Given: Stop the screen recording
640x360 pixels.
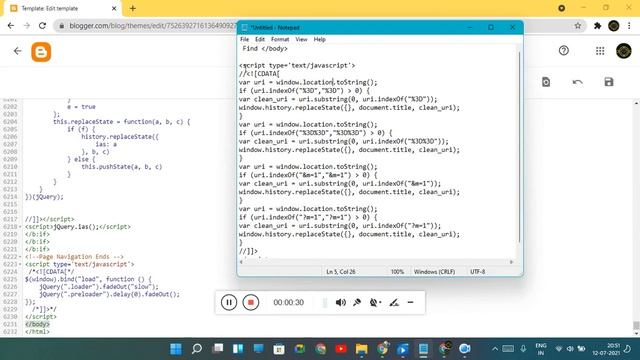Looking at the screenshot, I should tap(251, 302).
